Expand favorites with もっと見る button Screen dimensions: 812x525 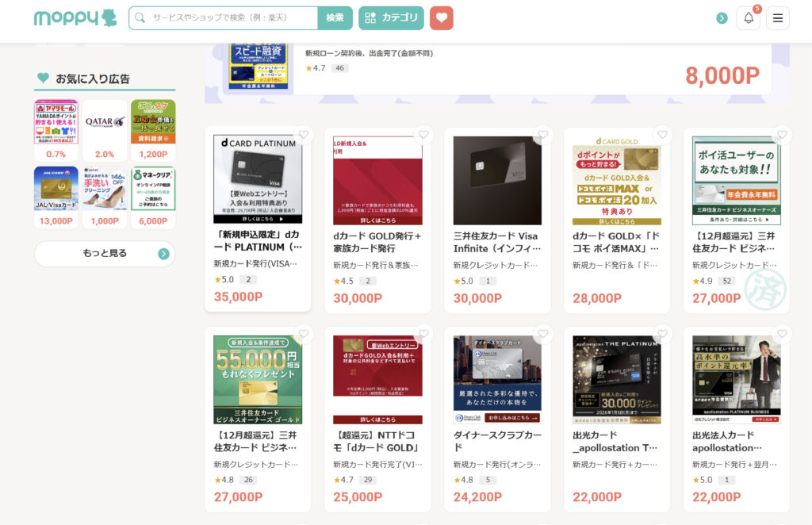point(105,254)
